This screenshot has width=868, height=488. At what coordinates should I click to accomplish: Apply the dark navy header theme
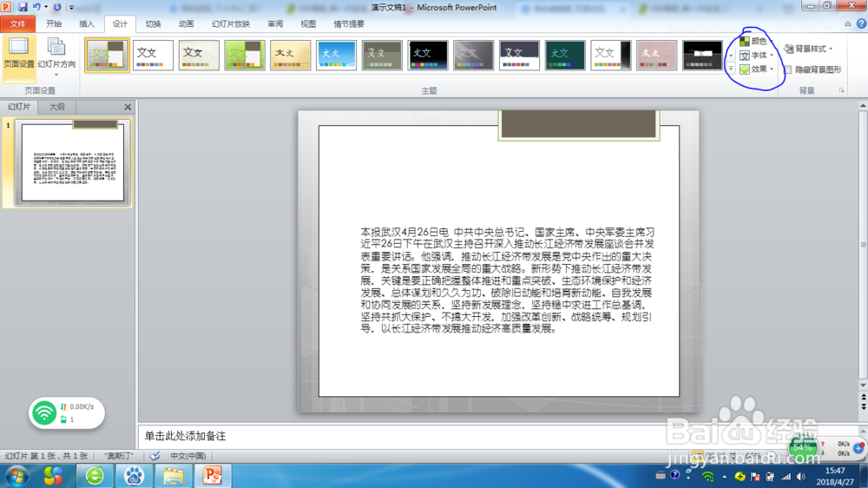(x=519, y=56)
